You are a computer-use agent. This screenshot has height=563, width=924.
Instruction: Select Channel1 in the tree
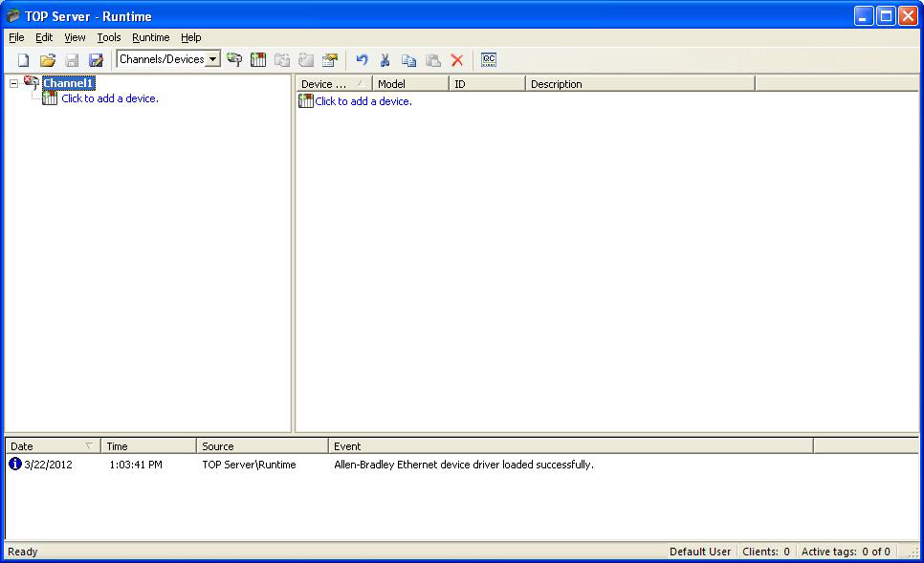pos(68,83)
